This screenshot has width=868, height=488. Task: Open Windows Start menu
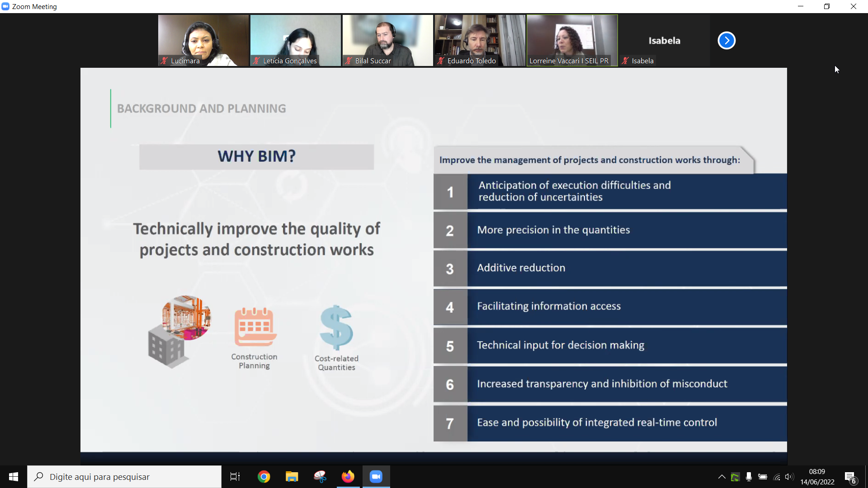(14, 477)
